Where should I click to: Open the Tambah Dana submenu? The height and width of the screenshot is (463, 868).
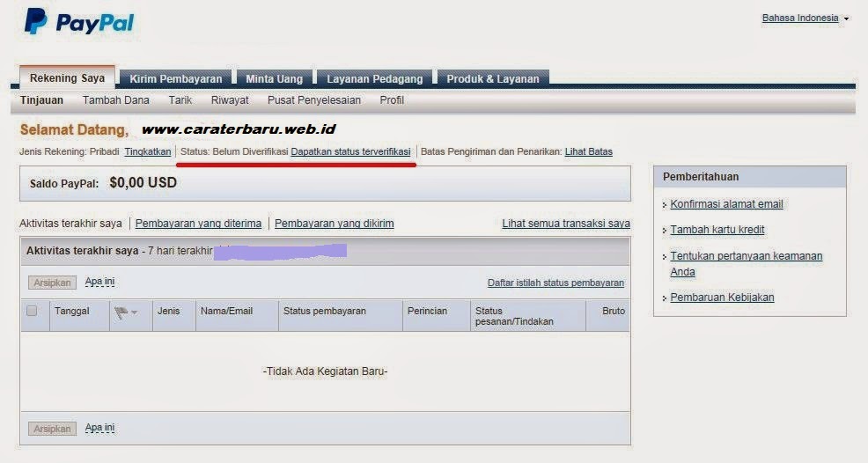pyautogui.click(x=115, y=100)
